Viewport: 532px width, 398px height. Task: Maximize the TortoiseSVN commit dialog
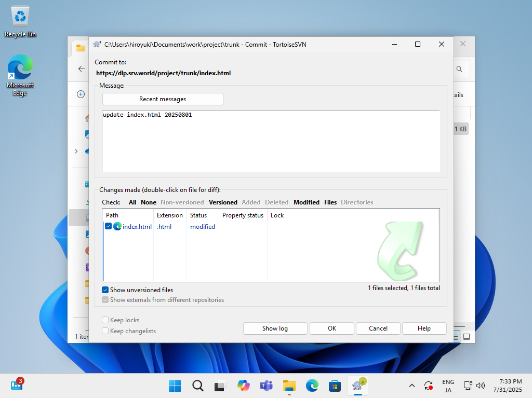point(418,44)
